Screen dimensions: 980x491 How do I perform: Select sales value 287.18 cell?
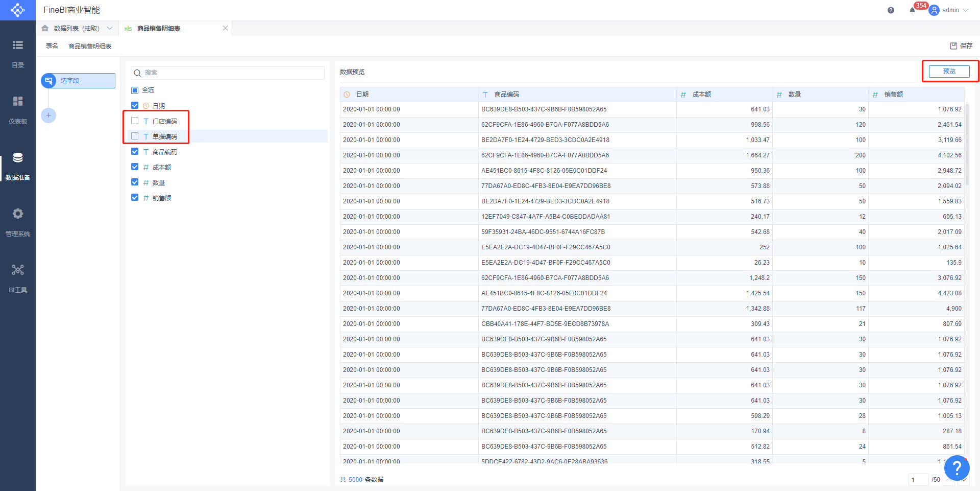click(916, 431)
